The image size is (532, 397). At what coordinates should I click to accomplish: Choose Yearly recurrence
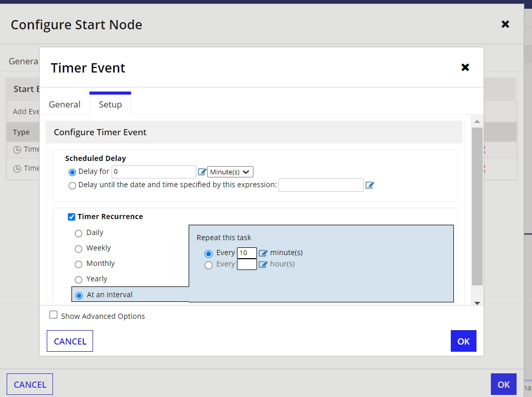pos(78,280)
